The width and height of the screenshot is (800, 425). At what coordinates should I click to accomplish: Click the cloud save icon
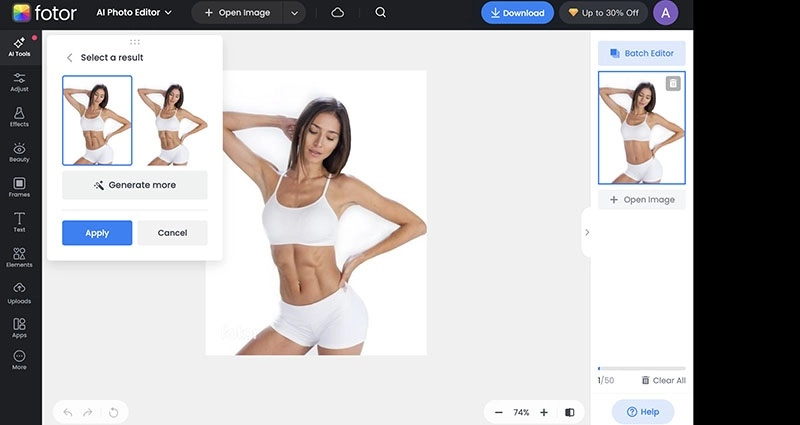coord(338,13)
